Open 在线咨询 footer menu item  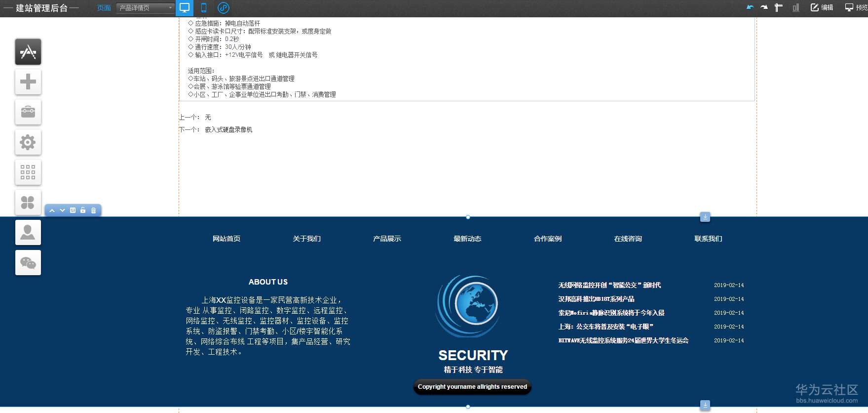pyautogui.click(x=628, y=239)
